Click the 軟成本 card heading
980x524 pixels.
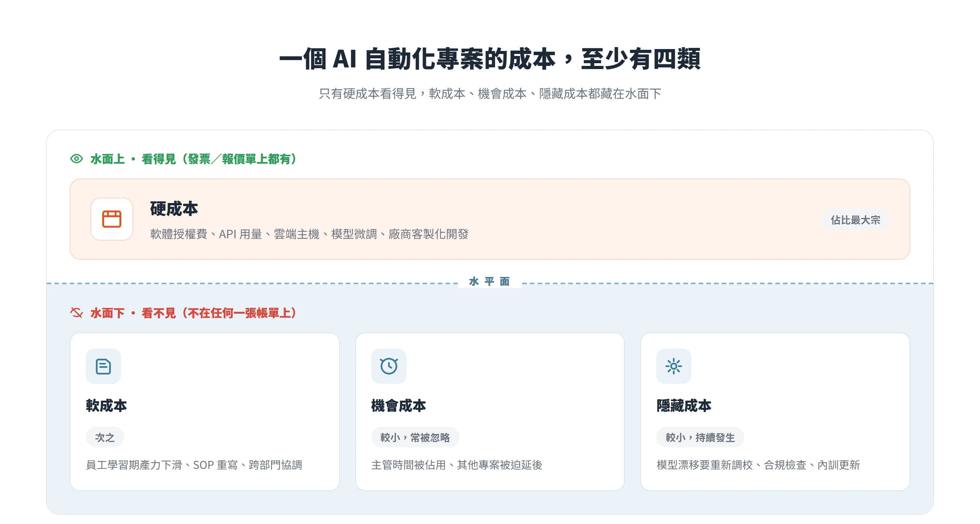(106, 405)
